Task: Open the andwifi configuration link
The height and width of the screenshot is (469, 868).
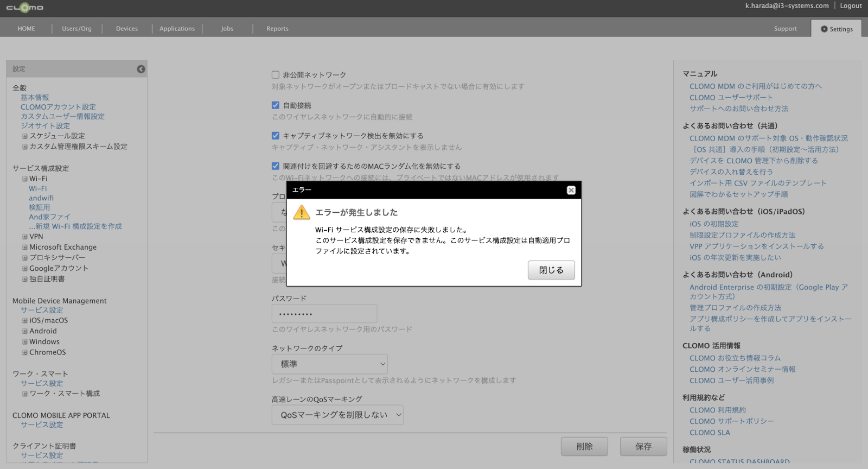Action: tap(41, 198)
